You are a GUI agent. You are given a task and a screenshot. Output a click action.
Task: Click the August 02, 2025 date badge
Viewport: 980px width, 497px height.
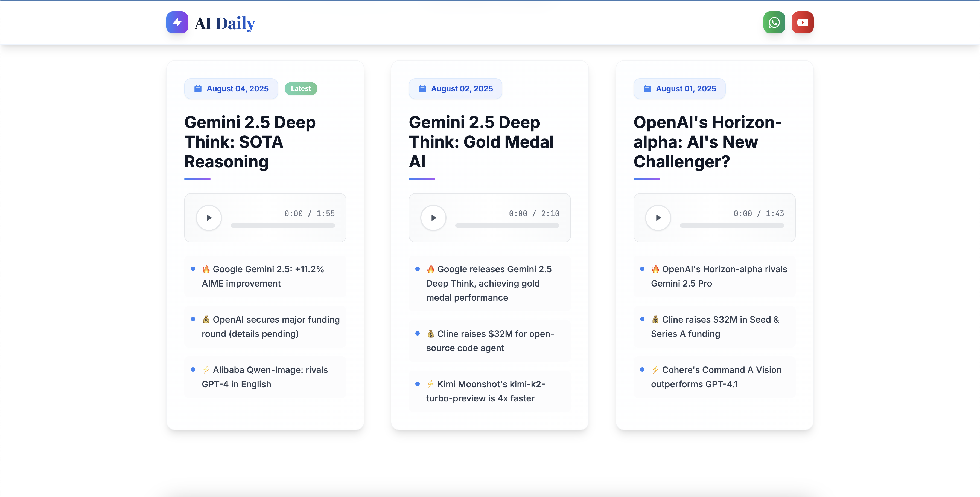[x=455, y=89]
